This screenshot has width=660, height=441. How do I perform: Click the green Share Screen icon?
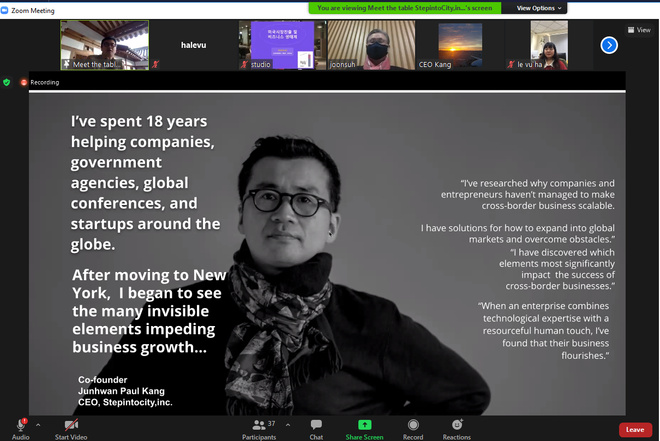click(x=364, y=425)
